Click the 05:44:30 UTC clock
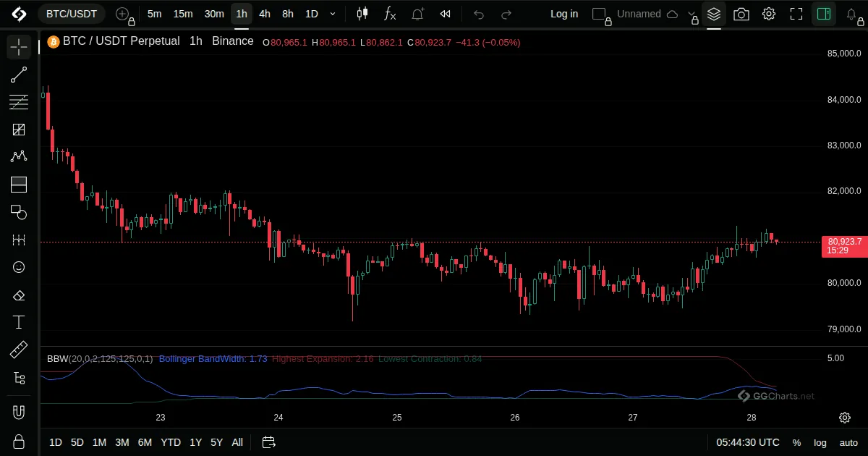Viewport: 868px width, 456px height. pyautogui.click(x=748, y=442)
